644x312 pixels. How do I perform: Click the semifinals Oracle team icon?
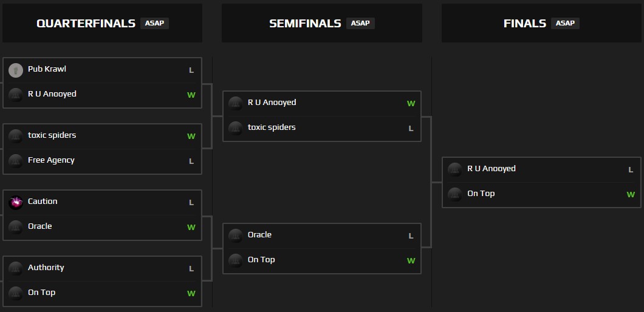[236, 236]
